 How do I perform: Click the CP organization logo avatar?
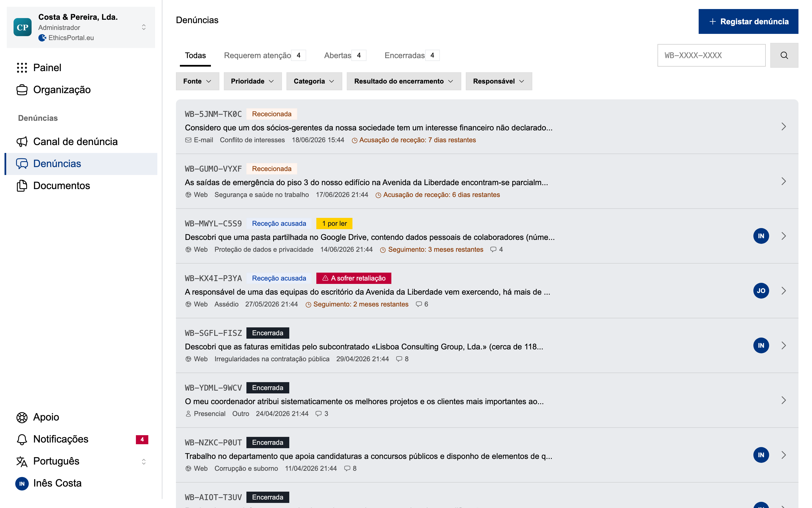click(23, 27)
